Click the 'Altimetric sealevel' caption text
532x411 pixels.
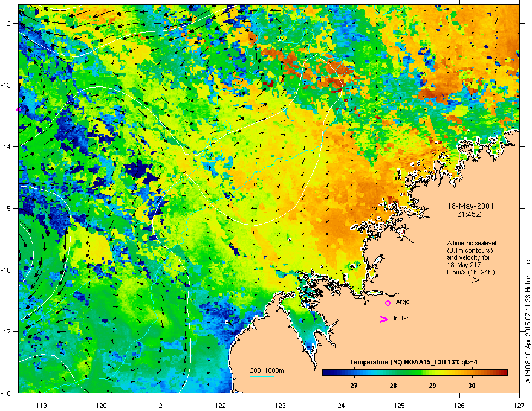pos(472,243)
